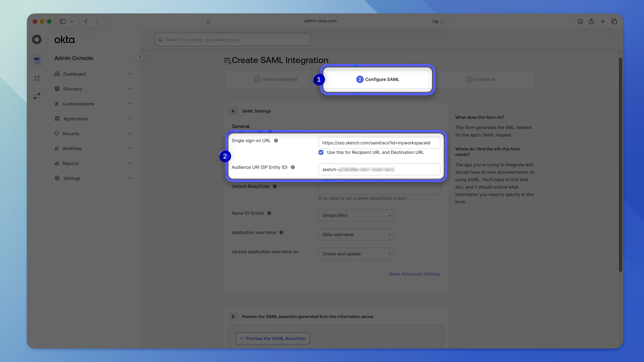The image size is (644, 362).
Task: Click the Reports chart icon
Action: pyautogui.click(x=57, y=163)
